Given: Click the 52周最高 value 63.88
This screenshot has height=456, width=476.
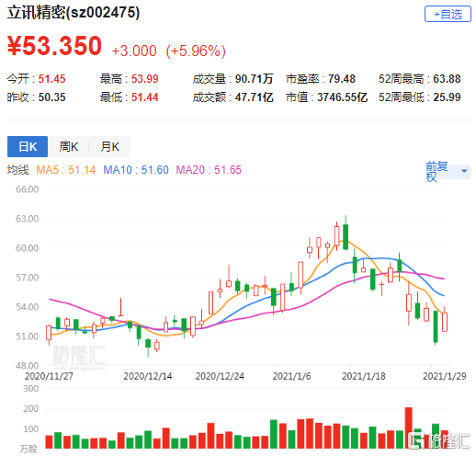Looking at the screenshot, I should pyautogui.click(x=447, y=79).
